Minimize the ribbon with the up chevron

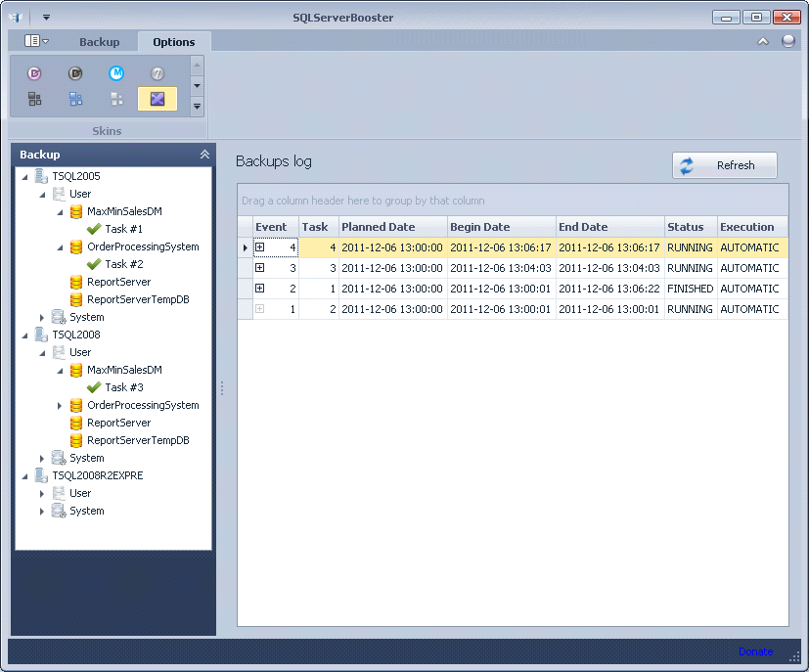(x=763, y=42)
